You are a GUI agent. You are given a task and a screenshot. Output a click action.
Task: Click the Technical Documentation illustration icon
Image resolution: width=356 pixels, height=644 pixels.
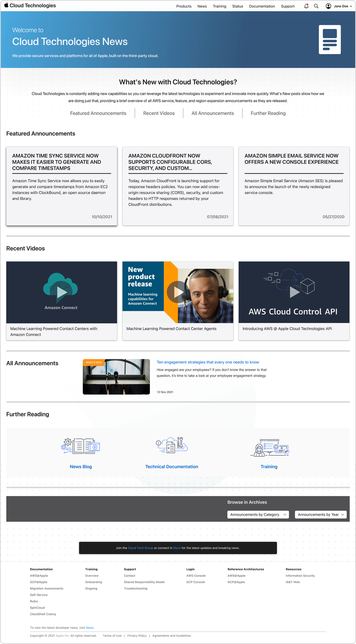coord(172,445)
